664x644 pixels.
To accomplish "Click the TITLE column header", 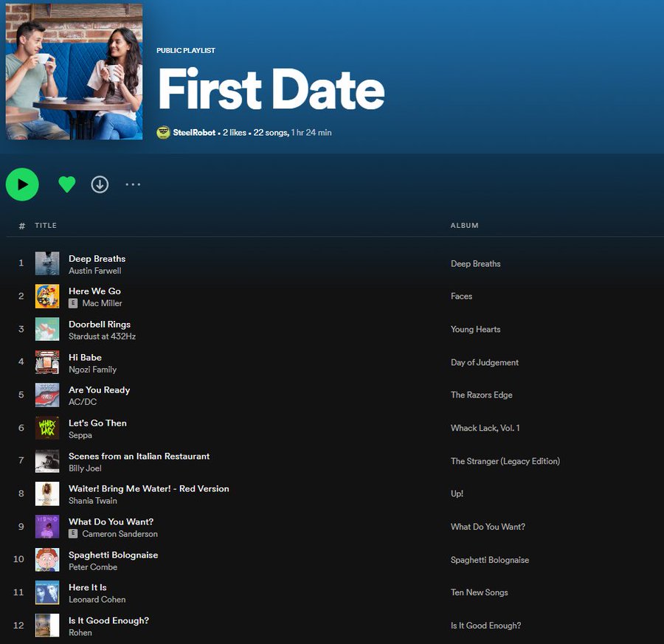I will [46, 226].
